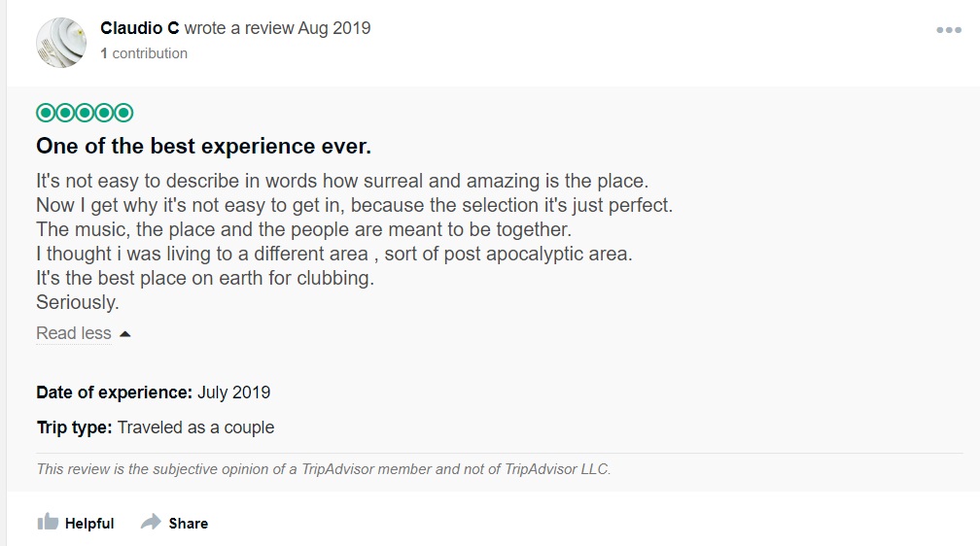Click the 'Date of experience: July 2019' line
The height and width of the screenshot is (546, 980).
153,392
